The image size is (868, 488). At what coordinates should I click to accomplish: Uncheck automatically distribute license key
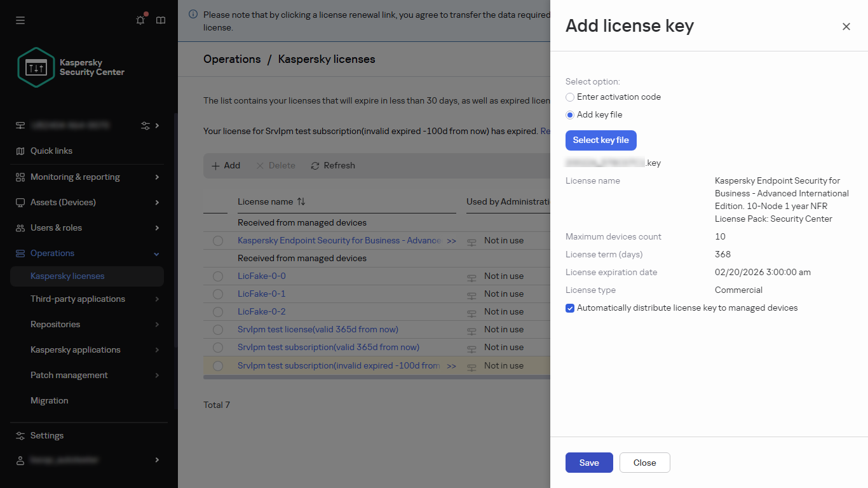pyautogui.click(x=570, y=308)
